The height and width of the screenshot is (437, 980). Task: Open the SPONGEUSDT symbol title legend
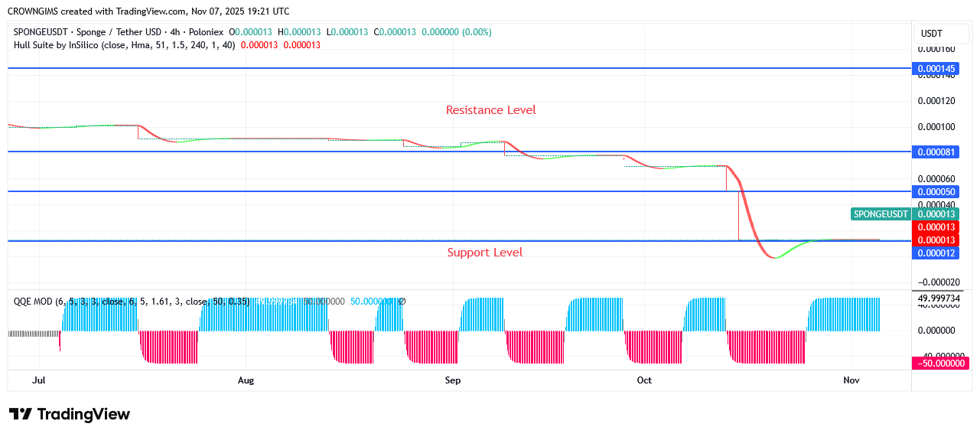[x=119, y=32]
